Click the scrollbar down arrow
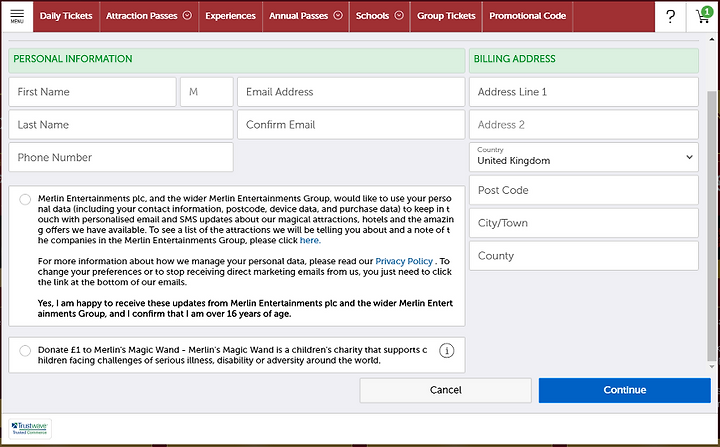Image resolution: width=720 pixels, height=447 pixels. (x=712, y=367)
